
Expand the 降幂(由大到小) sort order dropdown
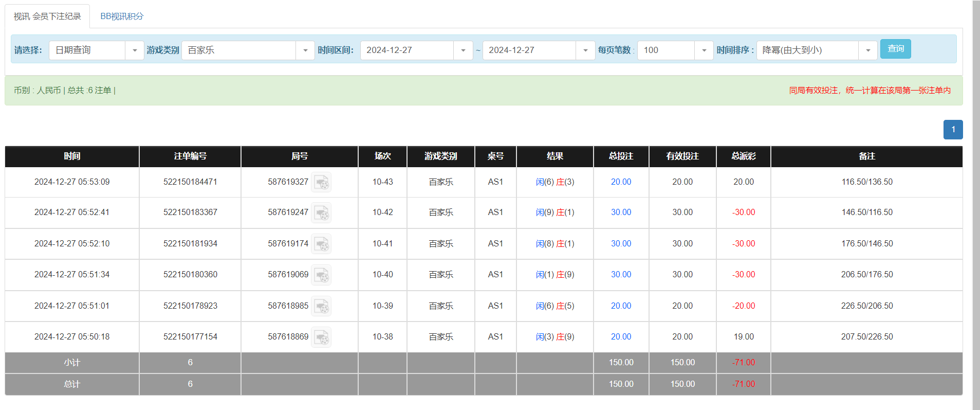[x=868, y=50]
